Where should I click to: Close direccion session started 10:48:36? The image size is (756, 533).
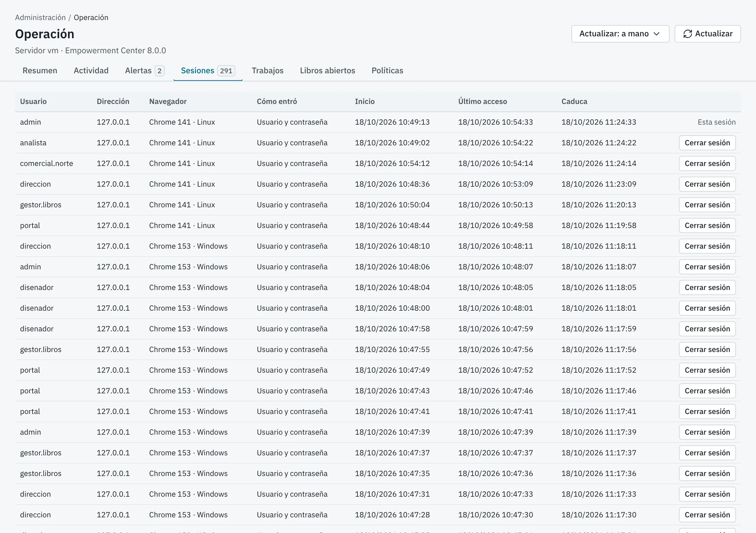tap(707, 184)
